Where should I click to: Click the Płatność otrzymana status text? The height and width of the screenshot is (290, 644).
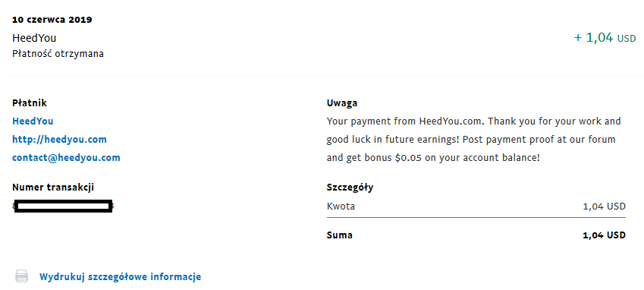pyautogui.click(x=58, y=54)
